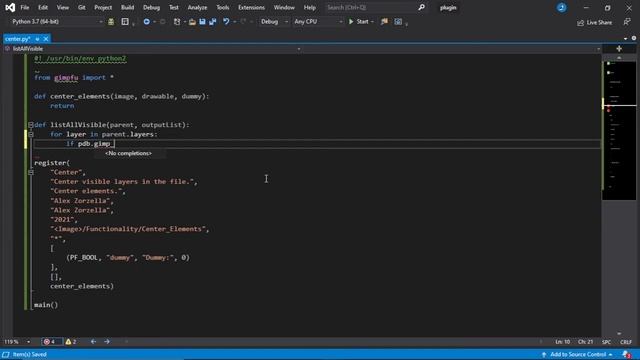Screen dimensions: 640x360
Task: Click the next issue right arrow
Action: pyautogui.click(x=107, y=342)
